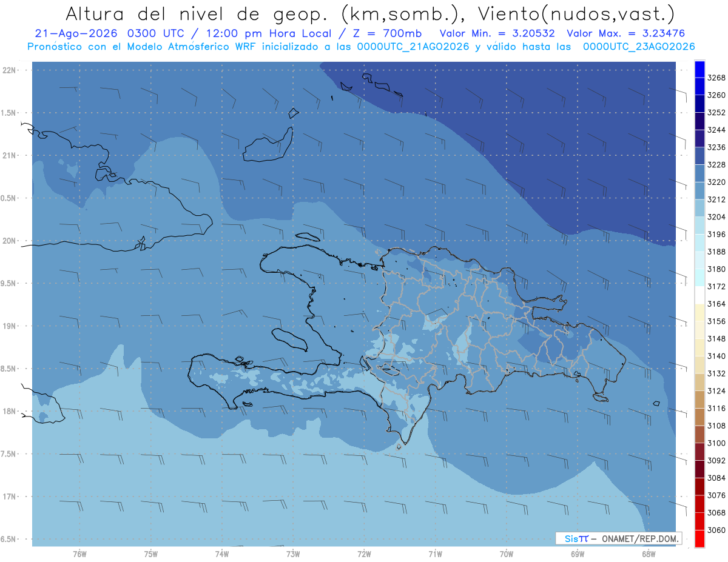Select the 3164 colorbar value
Screen dimensions: 728x562
point(716,304)
